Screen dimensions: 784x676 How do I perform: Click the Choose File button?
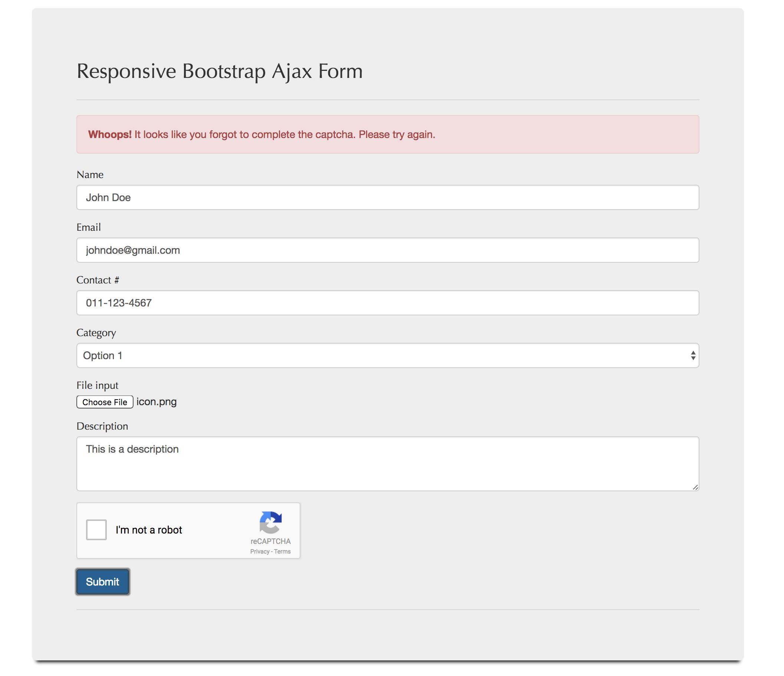(x=105, y=402)
